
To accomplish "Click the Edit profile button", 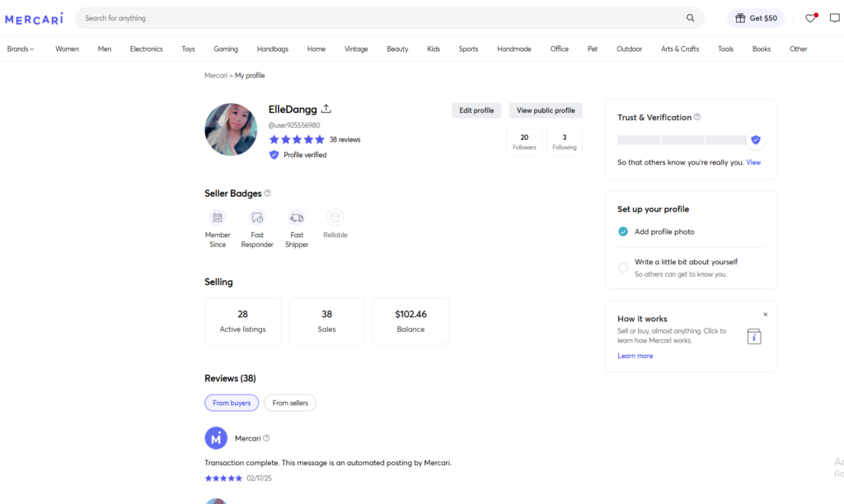I will click(476, 110).
